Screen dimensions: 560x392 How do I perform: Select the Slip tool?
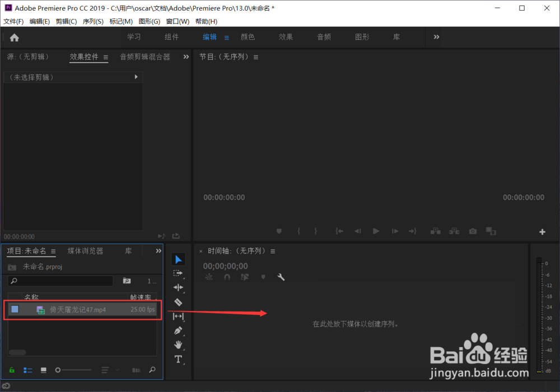178,316
